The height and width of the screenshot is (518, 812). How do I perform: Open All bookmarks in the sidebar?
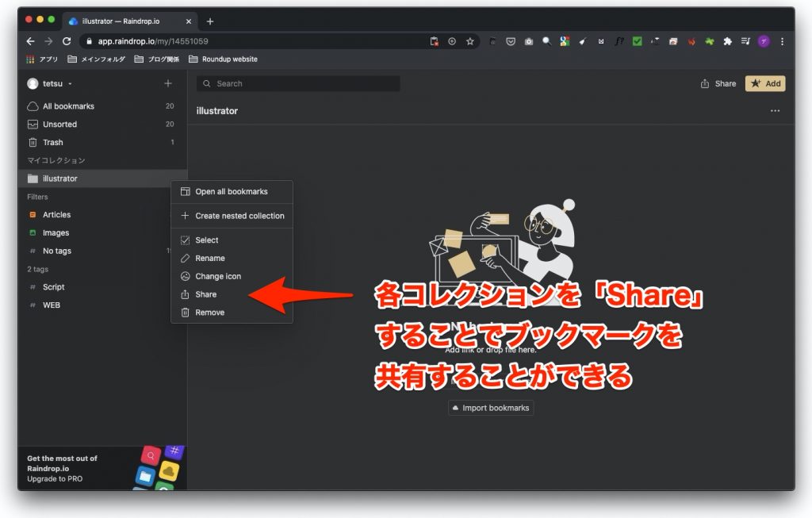click(102, 106)
